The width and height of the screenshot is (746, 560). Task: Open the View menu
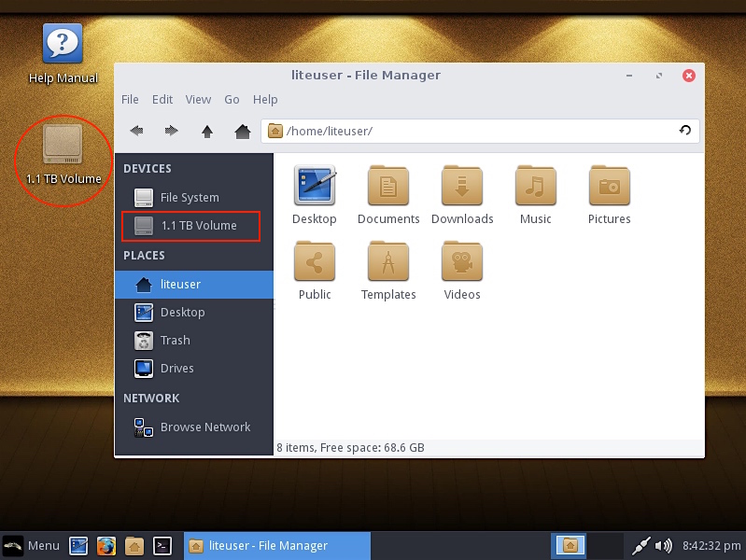pos(198,99)
